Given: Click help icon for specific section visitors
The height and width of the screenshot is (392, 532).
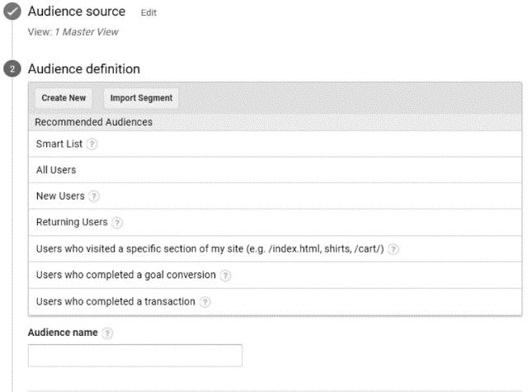Looking at the screenshot, I should point(393,249).
